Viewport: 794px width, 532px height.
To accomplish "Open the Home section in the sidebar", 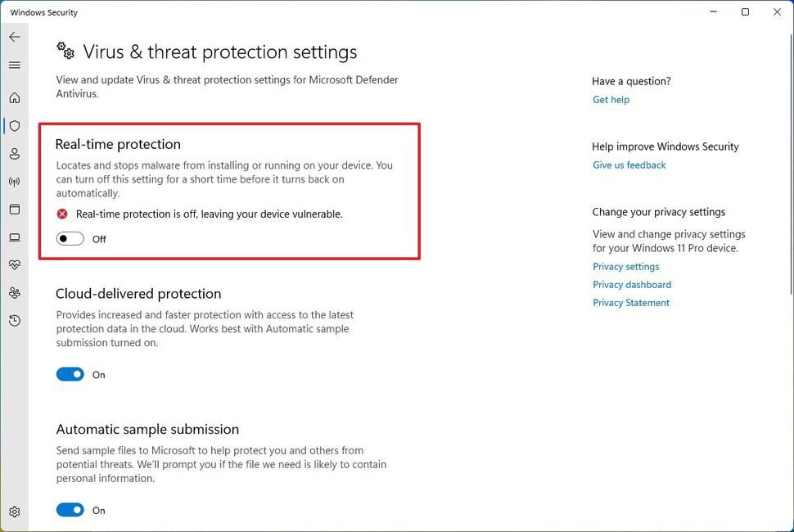I will tap(15, 97).
